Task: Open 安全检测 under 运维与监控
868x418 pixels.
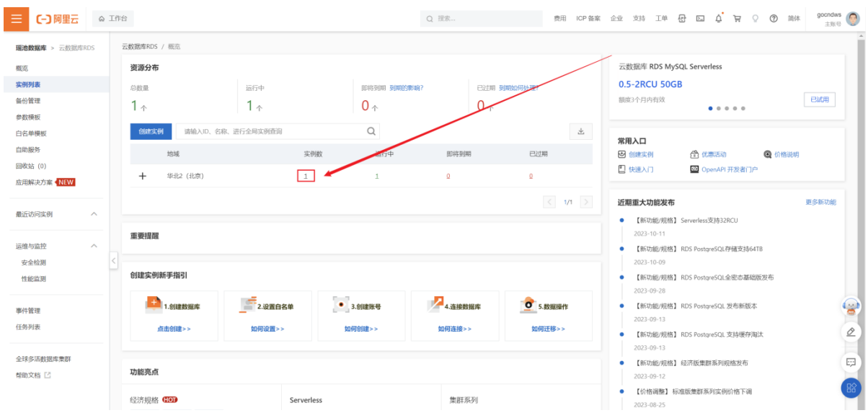Action: (x=34, y=263)
